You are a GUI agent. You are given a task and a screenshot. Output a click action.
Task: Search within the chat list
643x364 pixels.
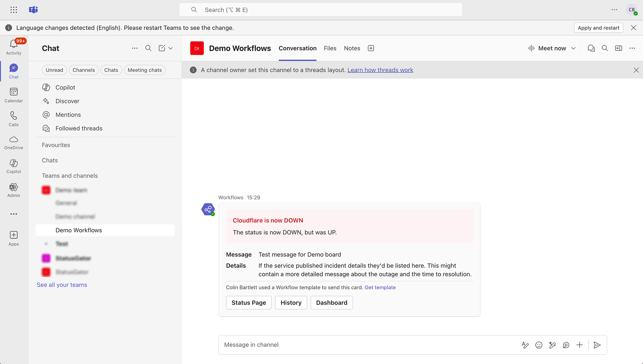(148, 48)
